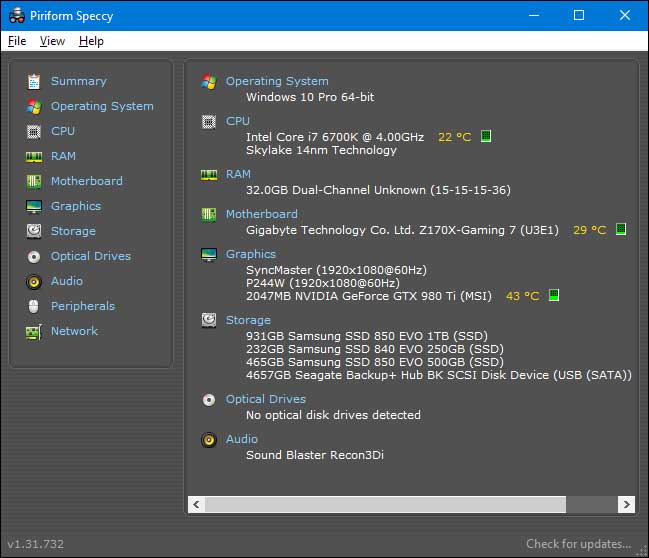
Task: Maximize the Piriform Speccy window
Action: (x=579, y=15)
